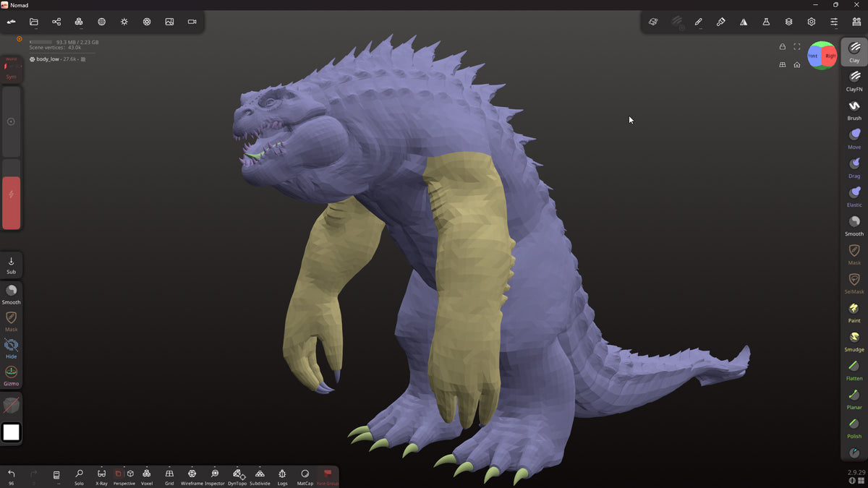Screen dimensions: 868x488
Task: Toggle X-Ray view
Action: [101, 476]
